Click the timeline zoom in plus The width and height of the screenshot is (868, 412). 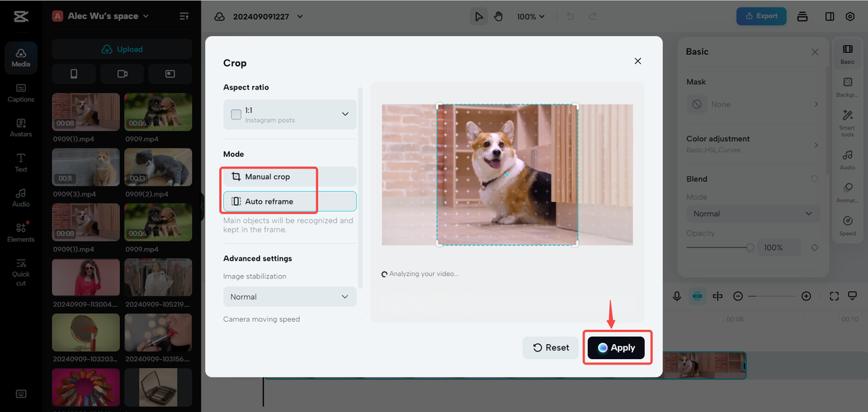coord(806,296)
